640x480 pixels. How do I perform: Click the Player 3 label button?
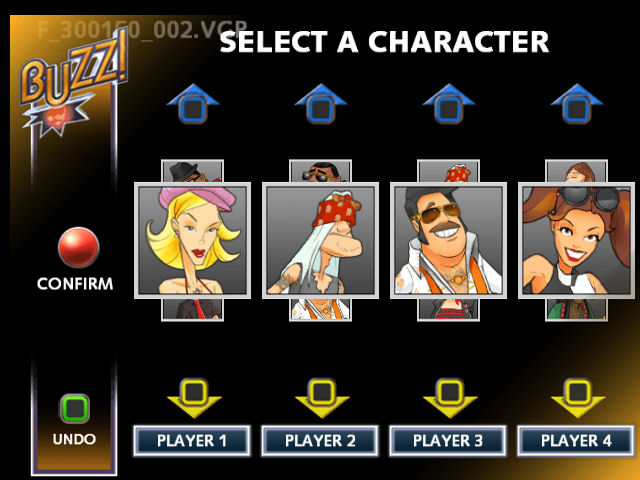[x=448, y=441]
